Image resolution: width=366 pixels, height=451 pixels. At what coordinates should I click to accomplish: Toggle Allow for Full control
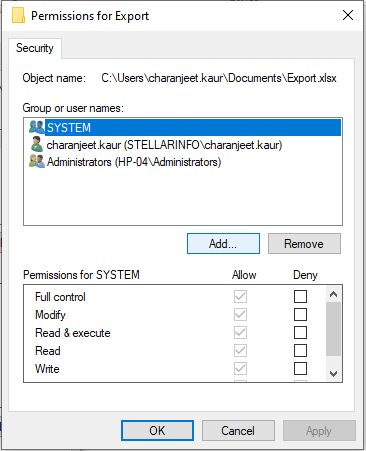[240, 296]
